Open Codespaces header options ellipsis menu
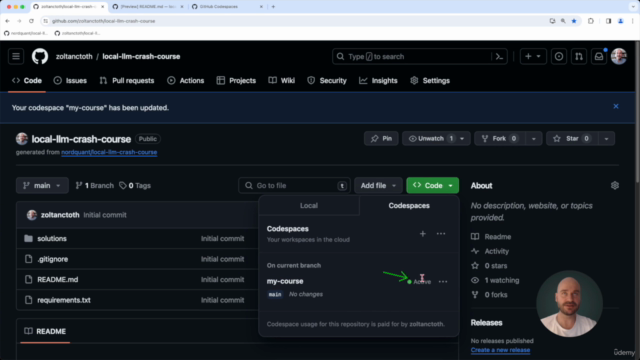This screenshot has height=360, width=640. point(441,234)
